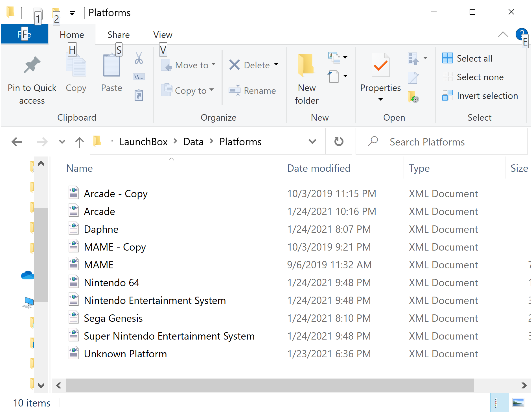Expand the New item dropdown arrow
Image resolution: width=532 pixels, height=413 pixels.
click(x=345, y=57)
